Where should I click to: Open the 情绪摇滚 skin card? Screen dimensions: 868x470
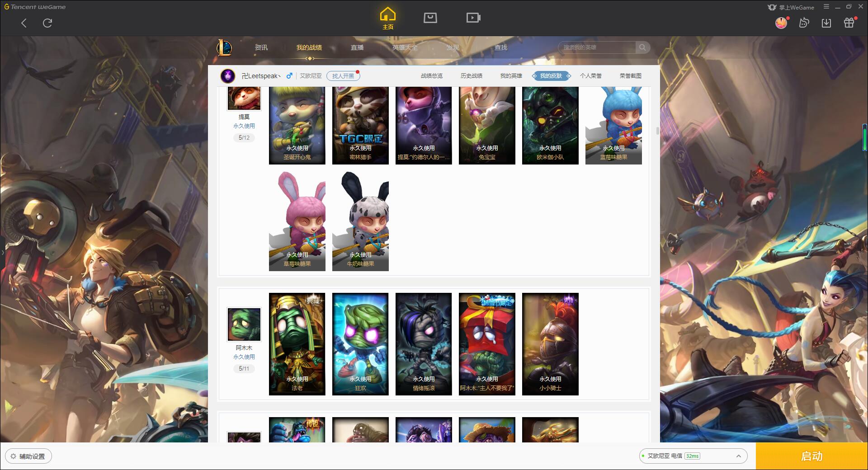(424, 344)
